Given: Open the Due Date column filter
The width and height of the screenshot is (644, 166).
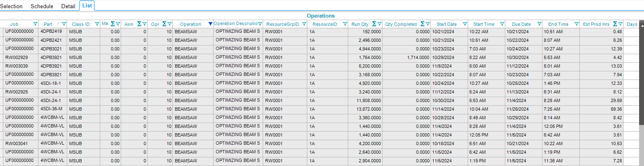Looking at the screenshot, I should coord(539,24).
